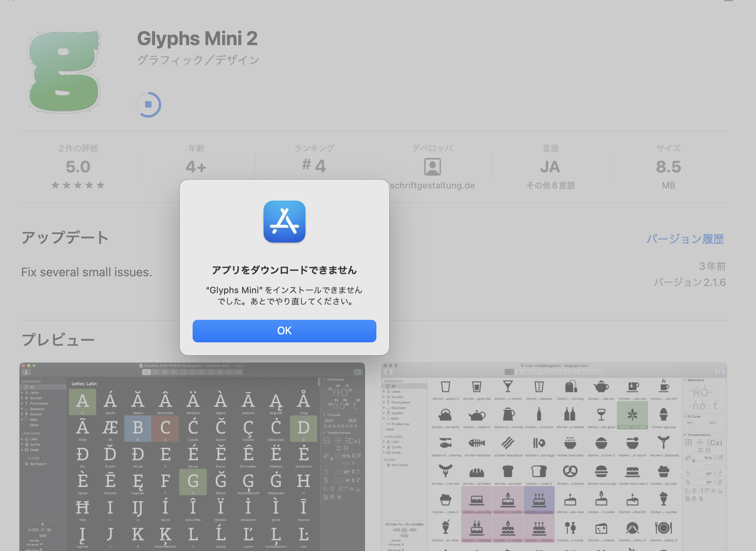Screen dimensions: 756x551
Task: Click the 年齢 column label
Action: 196,148
